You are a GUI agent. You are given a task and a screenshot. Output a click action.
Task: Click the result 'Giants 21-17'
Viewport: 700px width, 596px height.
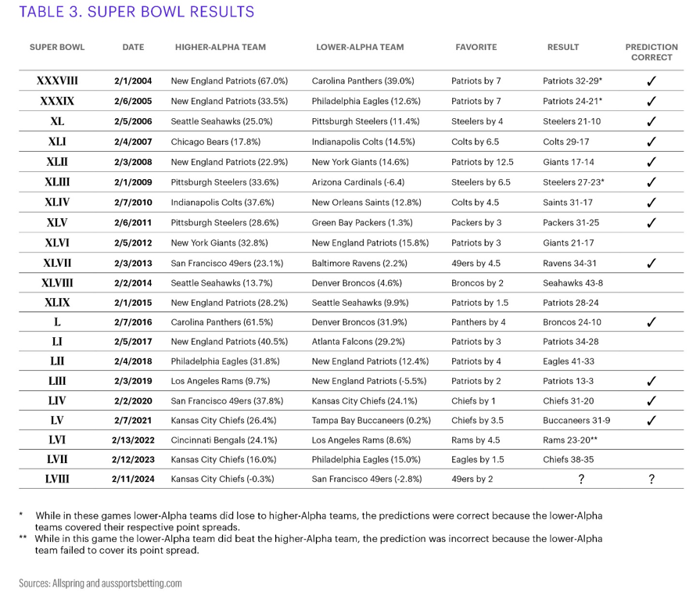[569, 243]
